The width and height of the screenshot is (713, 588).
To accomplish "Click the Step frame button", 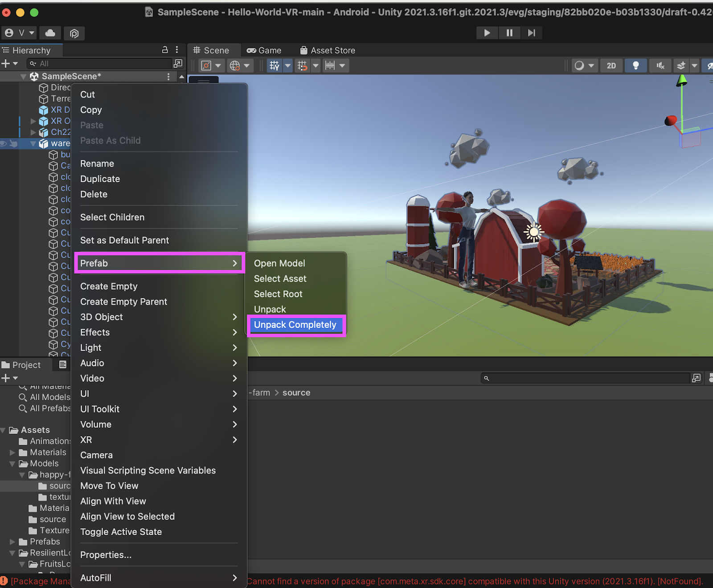I will (x=531, y=33).
